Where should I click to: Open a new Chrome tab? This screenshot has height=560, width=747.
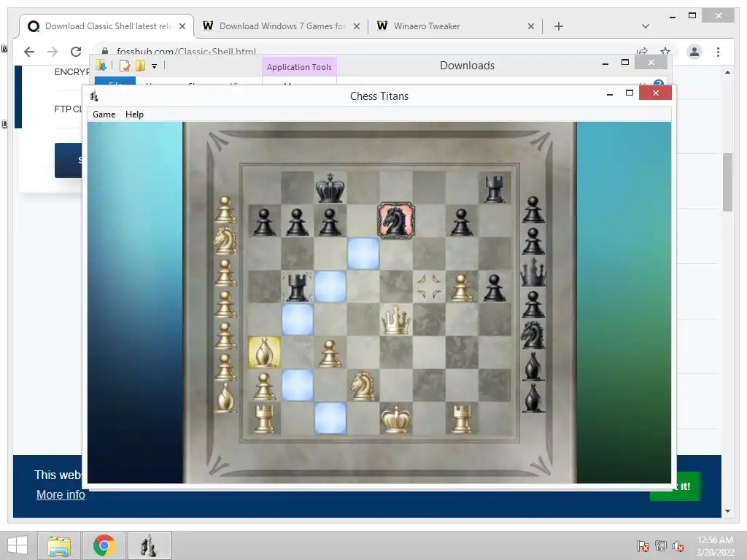pos(559,26)
